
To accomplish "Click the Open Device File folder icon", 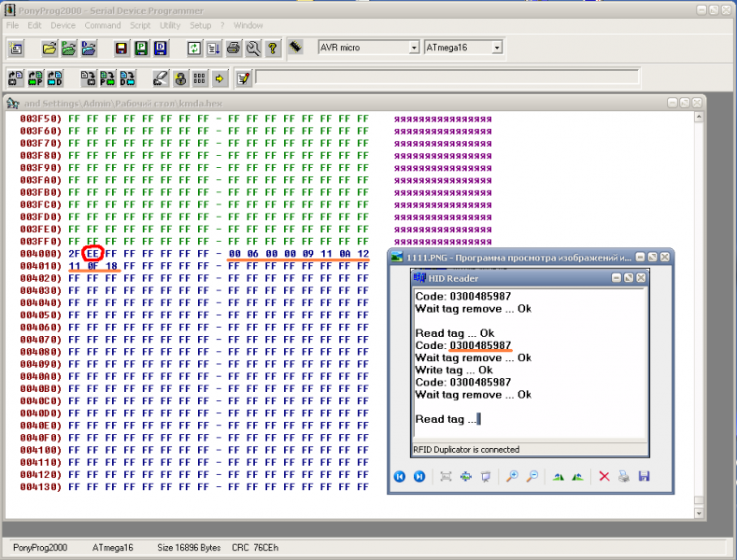I will pyautogui.click(x=49, y=48).
